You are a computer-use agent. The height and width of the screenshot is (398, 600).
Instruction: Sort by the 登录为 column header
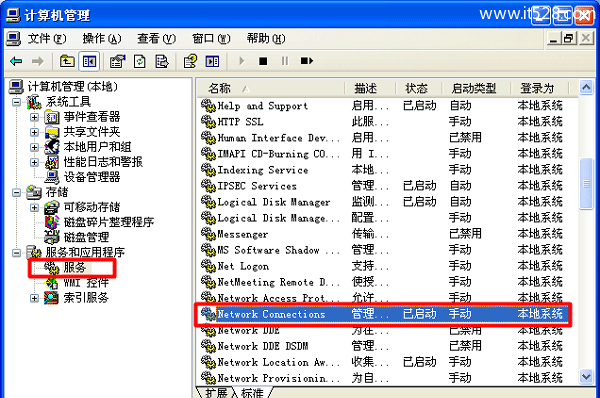pyautogui.click(x=540, y=89)
